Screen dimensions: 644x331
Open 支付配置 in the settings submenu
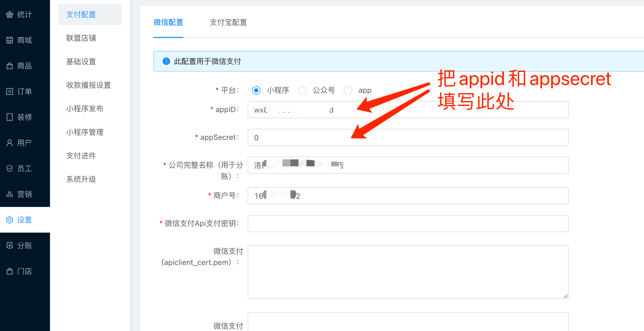[x=90, y=14]
